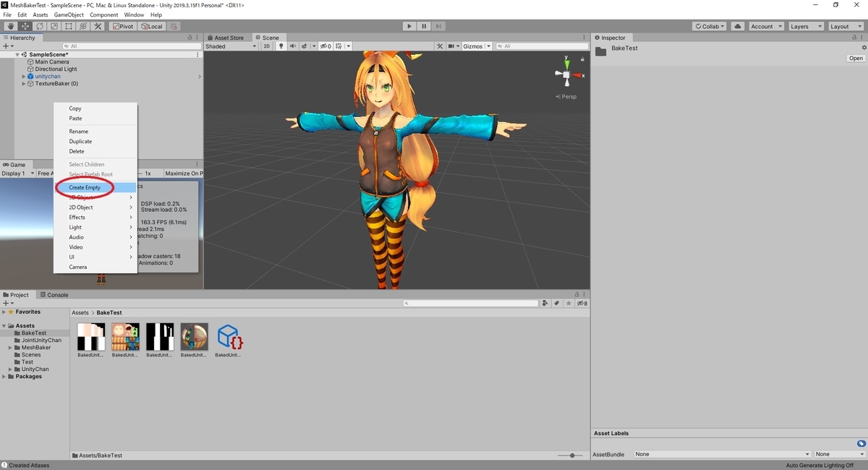
Task: Open the Shaded draw mode dropdown
Action: (231, 46)
